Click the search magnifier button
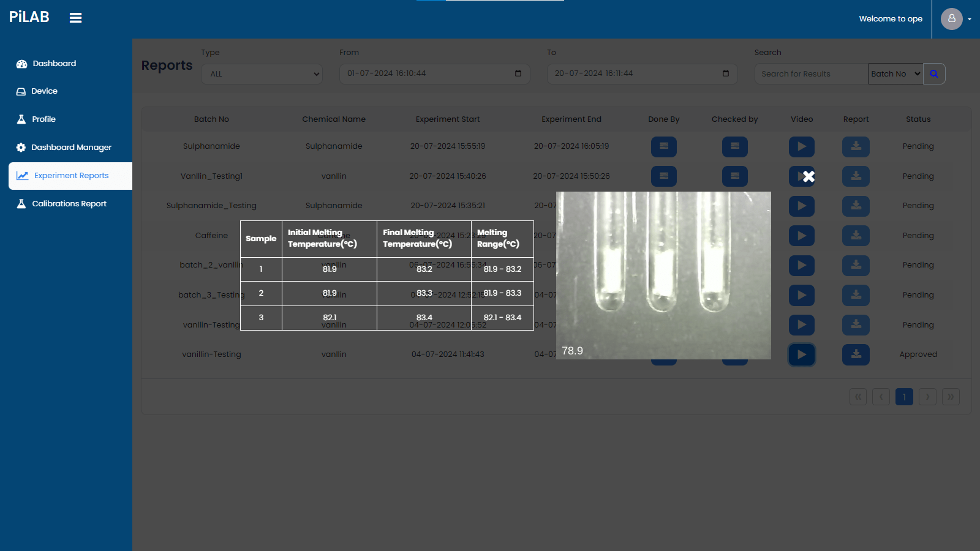The image size is (980, 551). click(934, 74)
